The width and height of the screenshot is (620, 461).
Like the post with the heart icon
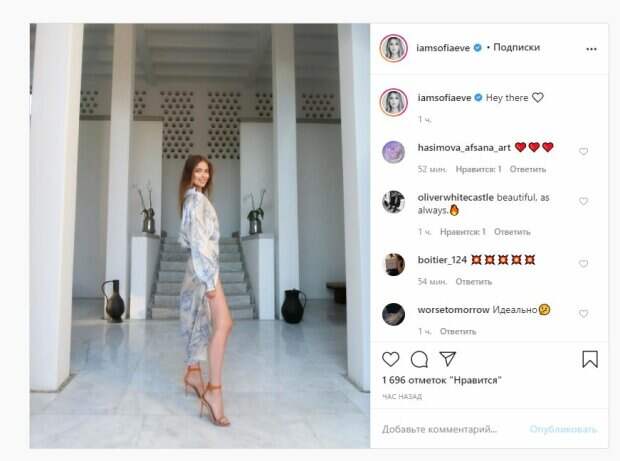click(391, 359)
